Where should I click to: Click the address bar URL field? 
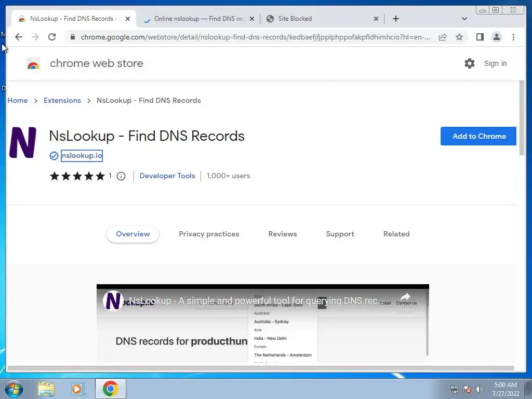255,37
